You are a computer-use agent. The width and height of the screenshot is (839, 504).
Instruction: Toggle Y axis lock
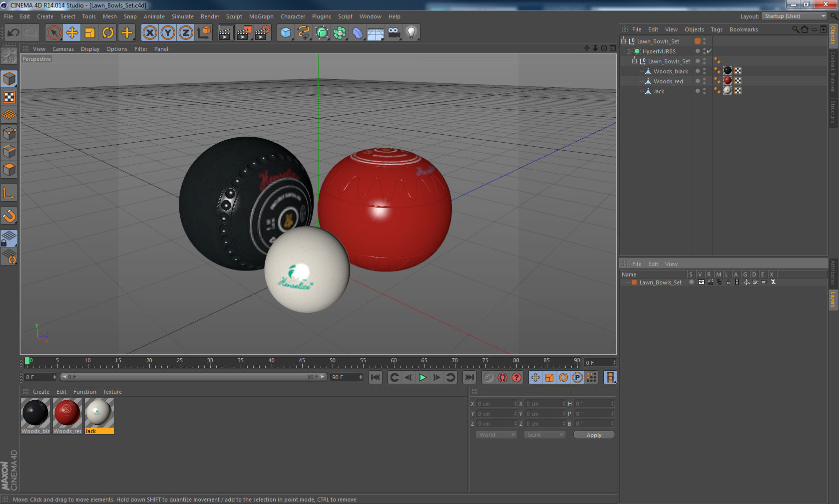[x=168, y=33]
